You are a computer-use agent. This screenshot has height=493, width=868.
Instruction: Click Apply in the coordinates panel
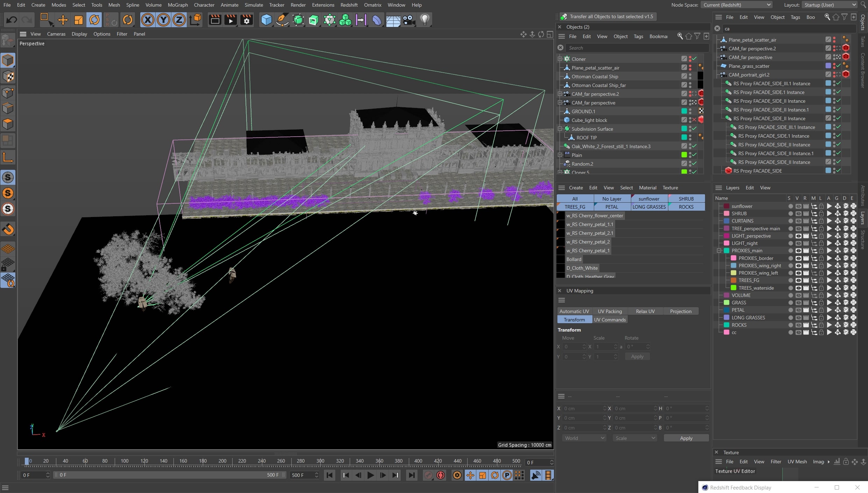(x=686, y=438)
